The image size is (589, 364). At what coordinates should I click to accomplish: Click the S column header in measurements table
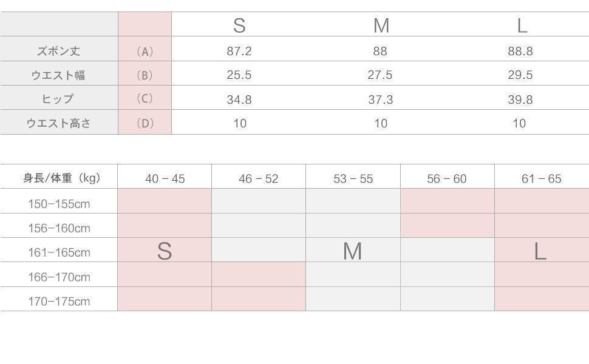point(239,25)
